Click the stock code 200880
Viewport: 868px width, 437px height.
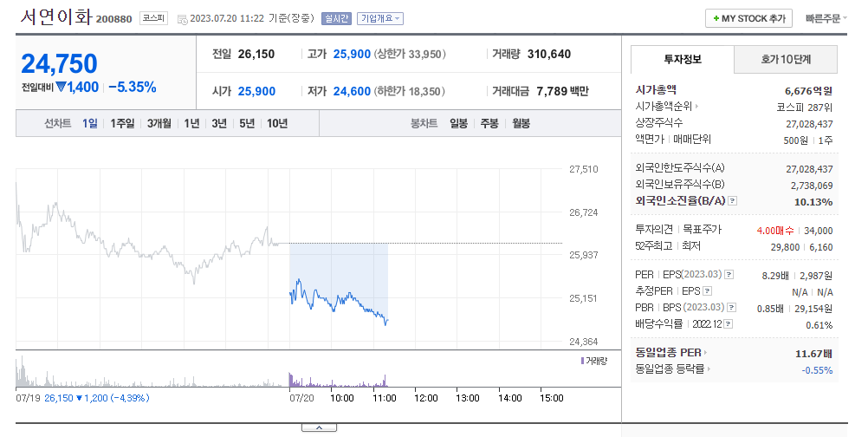point(114,19)
